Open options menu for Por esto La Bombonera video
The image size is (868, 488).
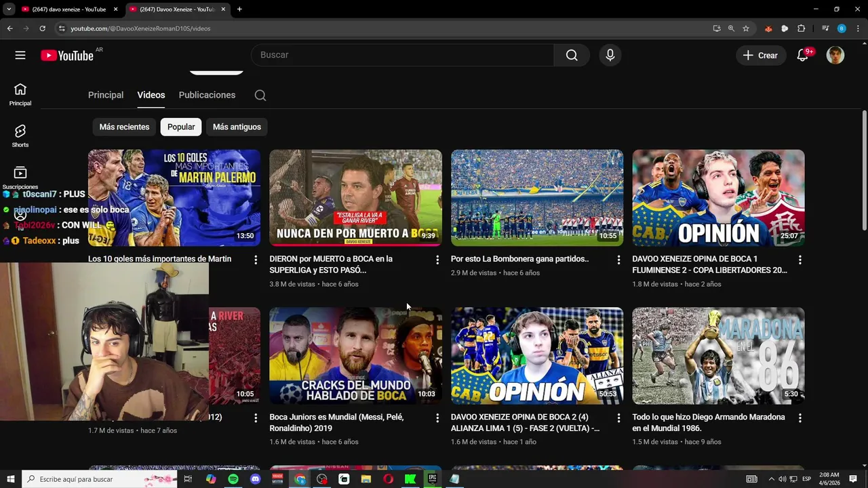click(x=618, y=260)
